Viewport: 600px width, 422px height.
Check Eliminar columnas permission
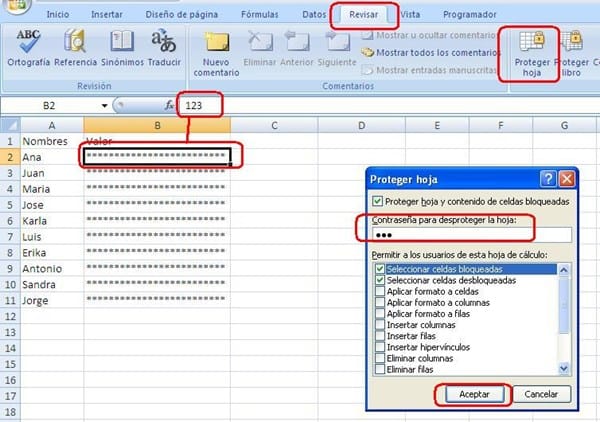[x=380, y=358]
